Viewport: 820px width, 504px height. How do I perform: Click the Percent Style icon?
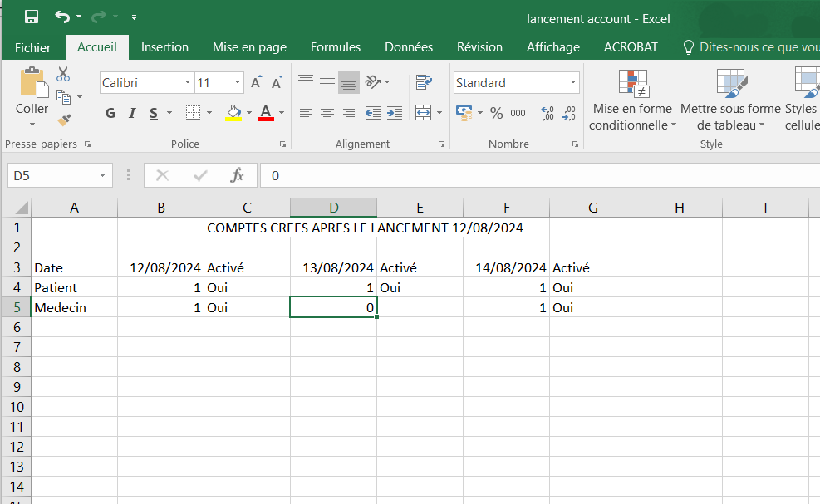[x=496, y=113]
